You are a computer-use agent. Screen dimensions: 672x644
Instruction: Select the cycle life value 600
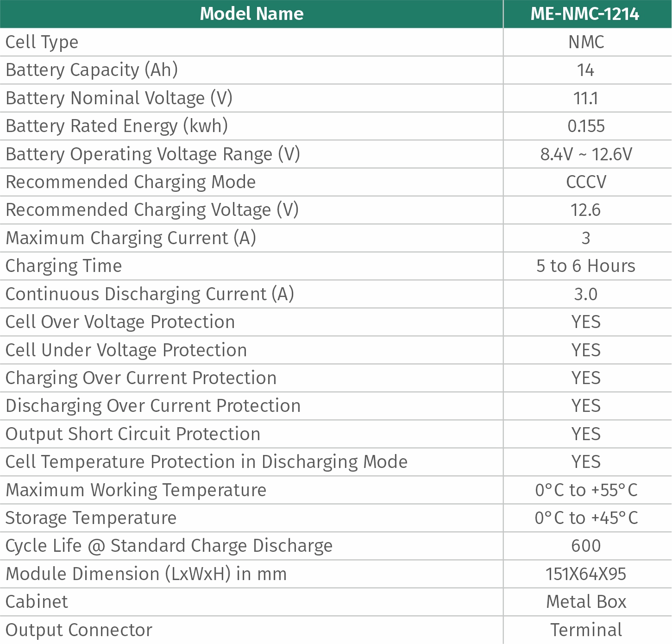(x=586, y=546)
